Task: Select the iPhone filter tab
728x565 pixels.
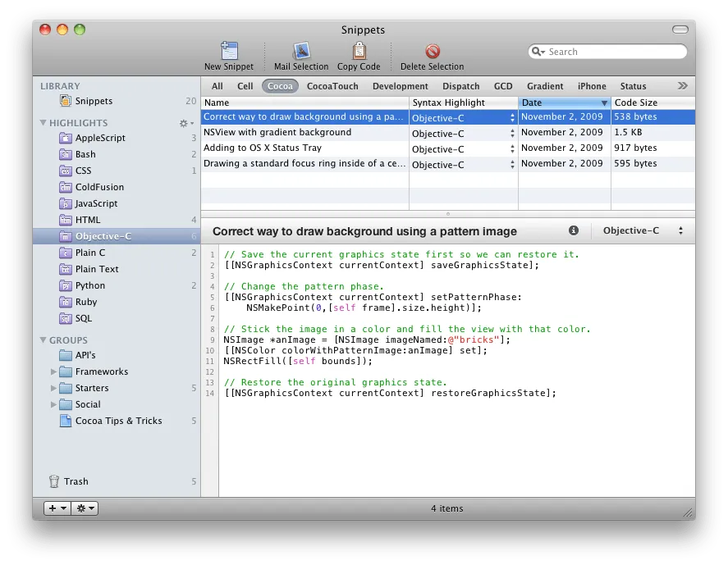Action: (592, 85)
